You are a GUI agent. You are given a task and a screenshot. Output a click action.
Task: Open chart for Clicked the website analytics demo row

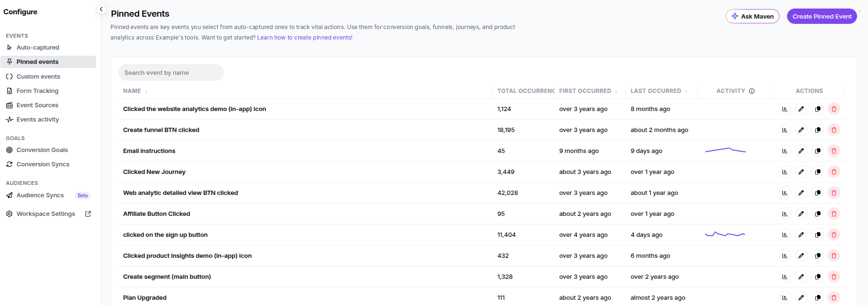[x=785, y=109]
